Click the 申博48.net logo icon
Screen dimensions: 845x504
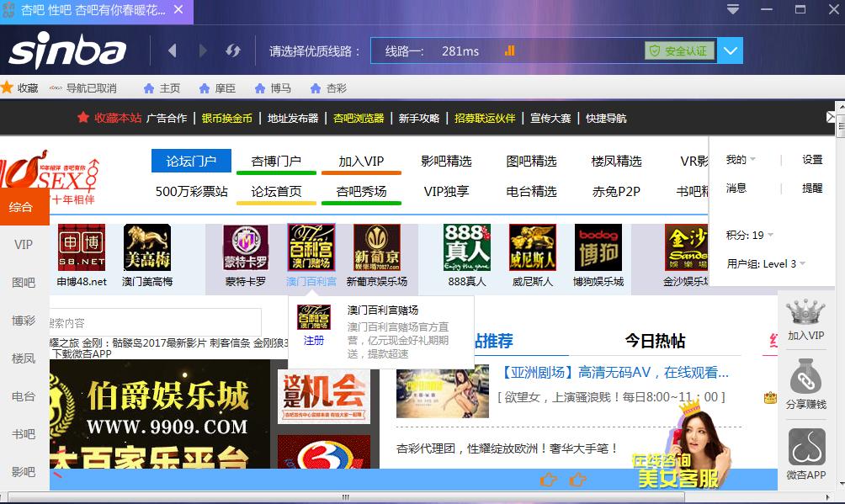[x=82, y=247]
